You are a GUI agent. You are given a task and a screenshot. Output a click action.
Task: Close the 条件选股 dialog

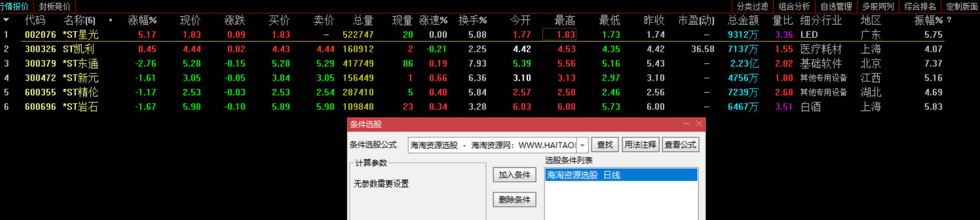pyautogui.click(x=699, y=124)
